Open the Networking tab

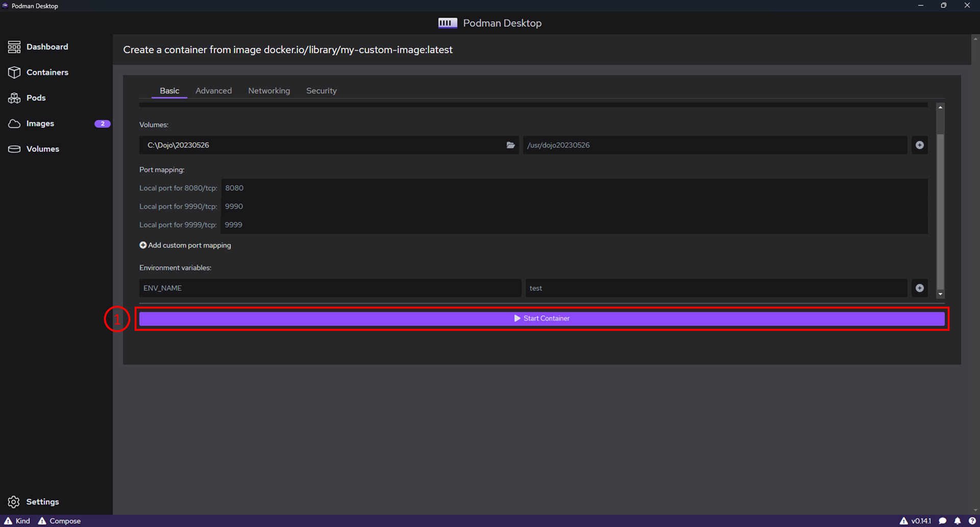[x=269, y=90]
